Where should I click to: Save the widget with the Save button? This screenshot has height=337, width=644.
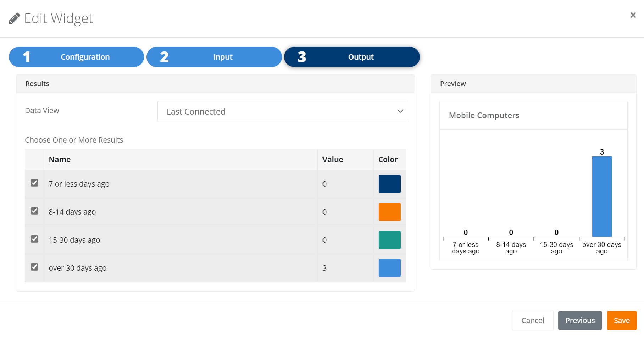(622, 320)
